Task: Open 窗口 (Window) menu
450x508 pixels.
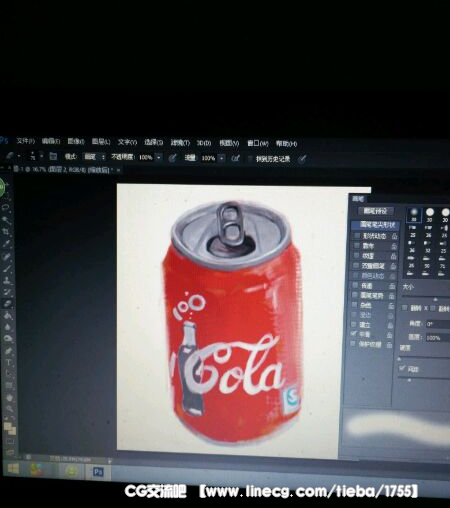Action: coord(258,144)
